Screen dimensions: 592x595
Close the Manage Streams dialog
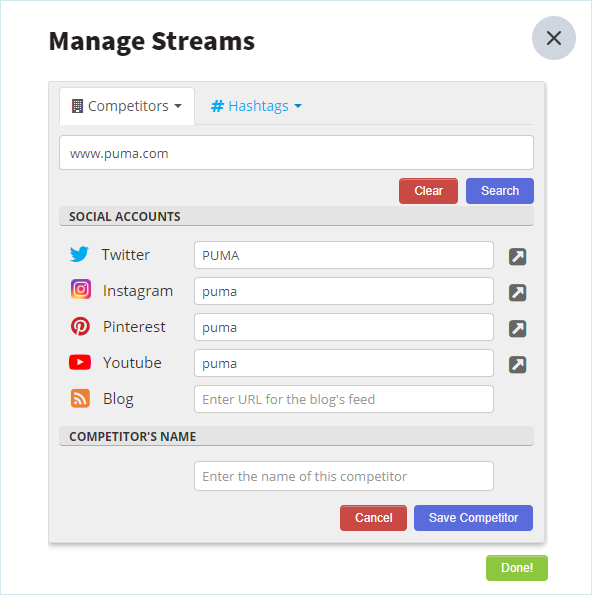coord(554,38)
